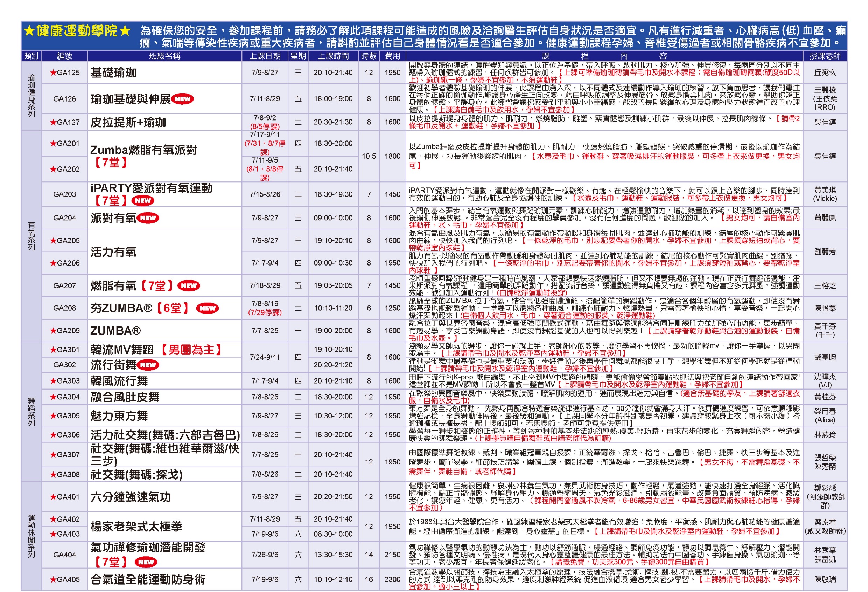Click the NEW badge beside 夯ZUMBA®【6堂】

pos(207,309)
